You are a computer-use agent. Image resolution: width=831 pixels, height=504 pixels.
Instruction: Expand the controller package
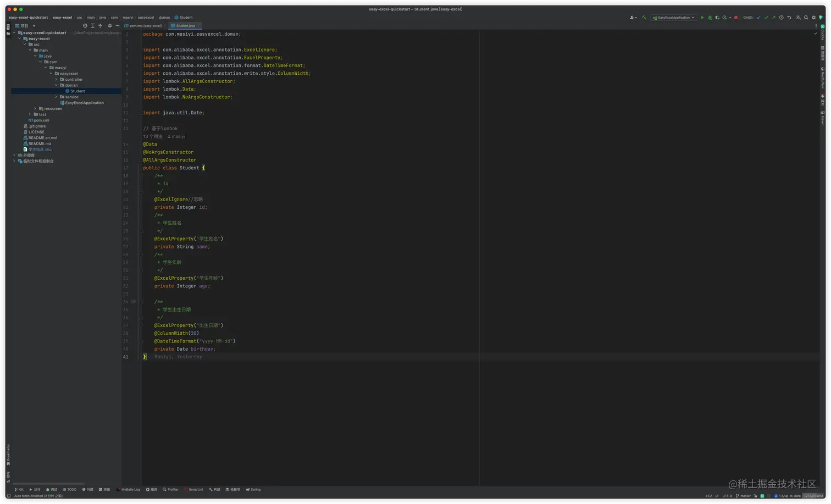(x=56, y=79)
